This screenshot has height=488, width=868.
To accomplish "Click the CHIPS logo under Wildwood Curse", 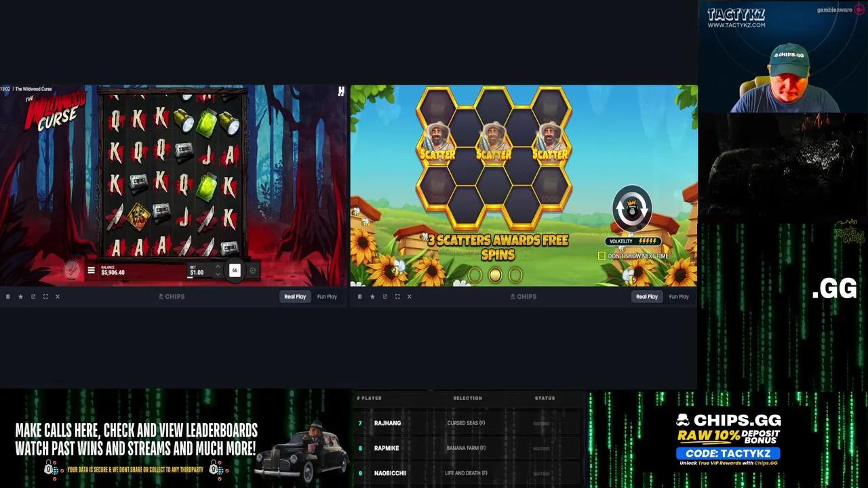I will tap(172, 296).
